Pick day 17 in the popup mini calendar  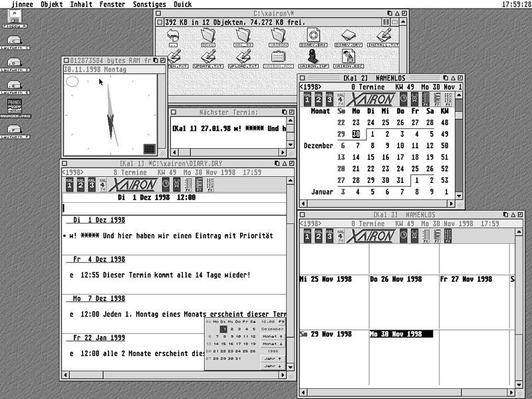(x=238, y=344)
